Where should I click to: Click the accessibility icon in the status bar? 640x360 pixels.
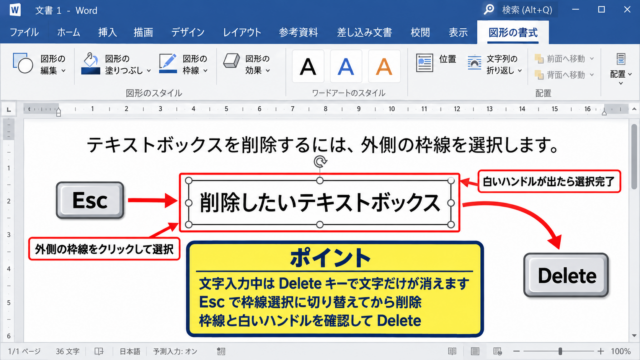point(221,351)
